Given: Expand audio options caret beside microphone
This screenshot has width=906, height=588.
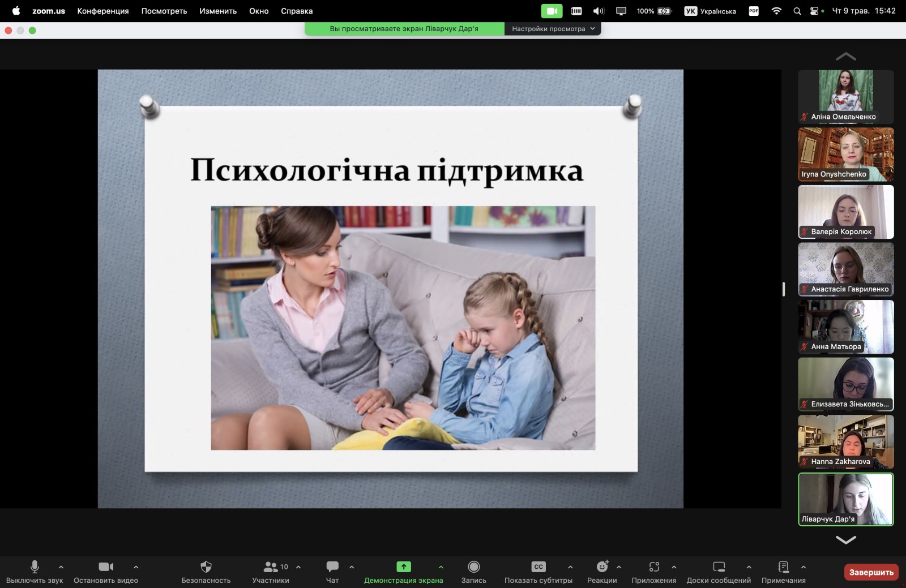Looking at the screenshot, I should pos(61,566).
